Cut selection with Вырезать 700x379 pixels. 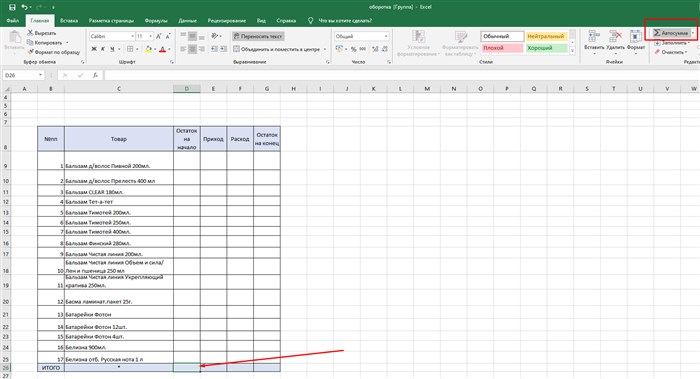click(41, 33)
